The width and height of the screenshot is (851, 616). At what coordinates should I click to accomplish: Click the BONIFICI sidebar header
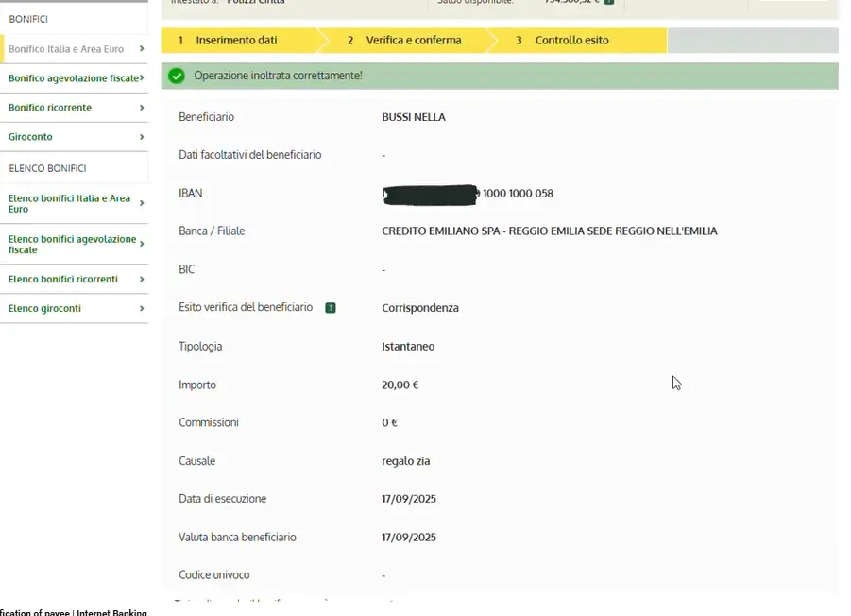(28, 18)
